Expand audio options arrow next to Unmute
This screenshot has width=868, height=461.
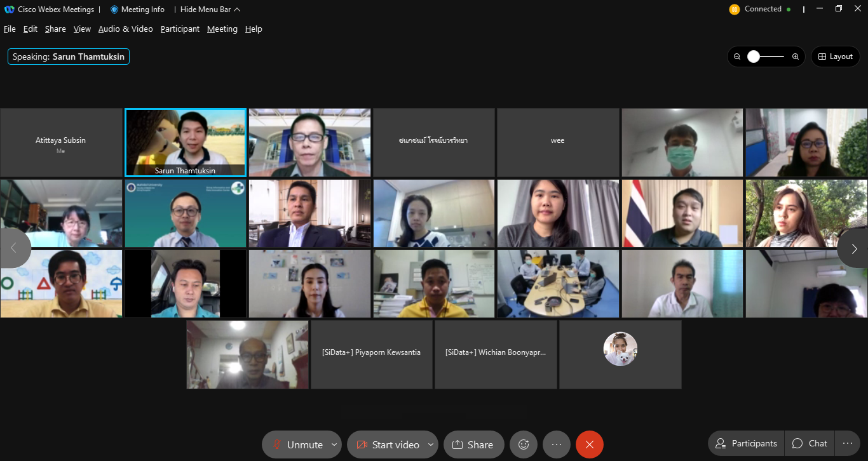click(x=334, y=444)
